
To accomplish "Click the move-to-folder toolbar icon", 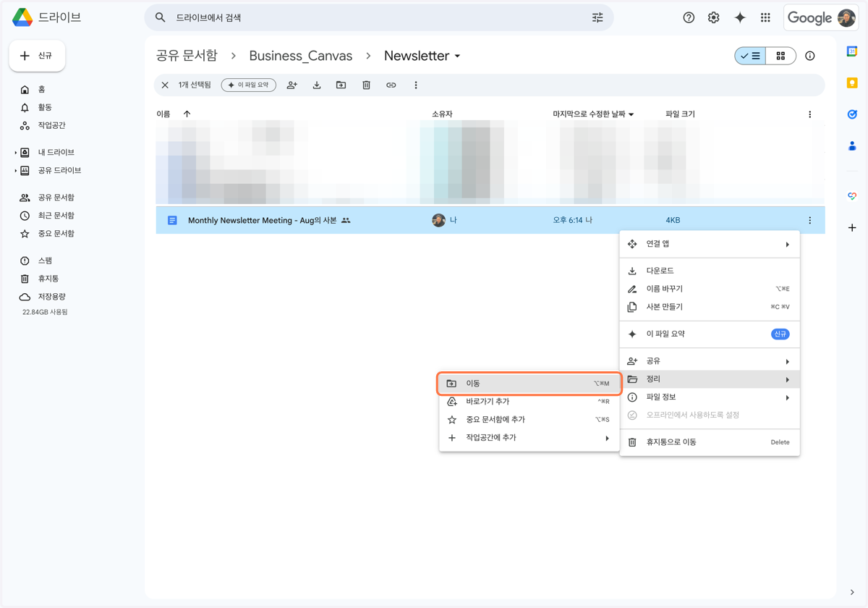I will click(341, 85).
